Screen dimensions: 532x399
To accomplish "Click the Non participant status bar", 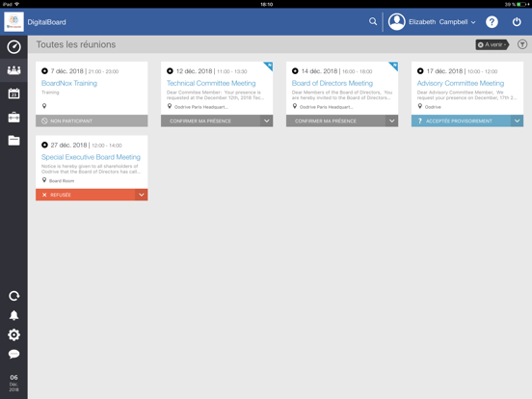I will (92, 120).
